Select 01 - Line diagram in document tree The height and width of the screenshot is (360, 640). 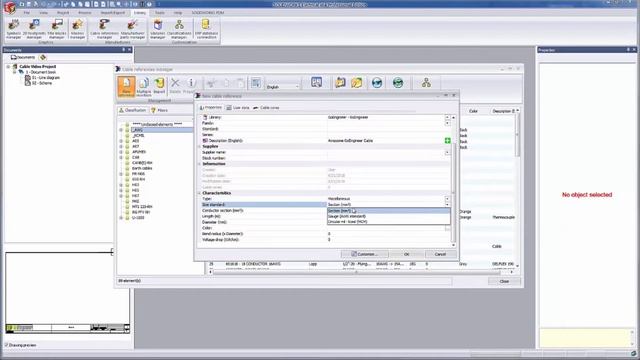pyautogui.click(x=45, y=78)
